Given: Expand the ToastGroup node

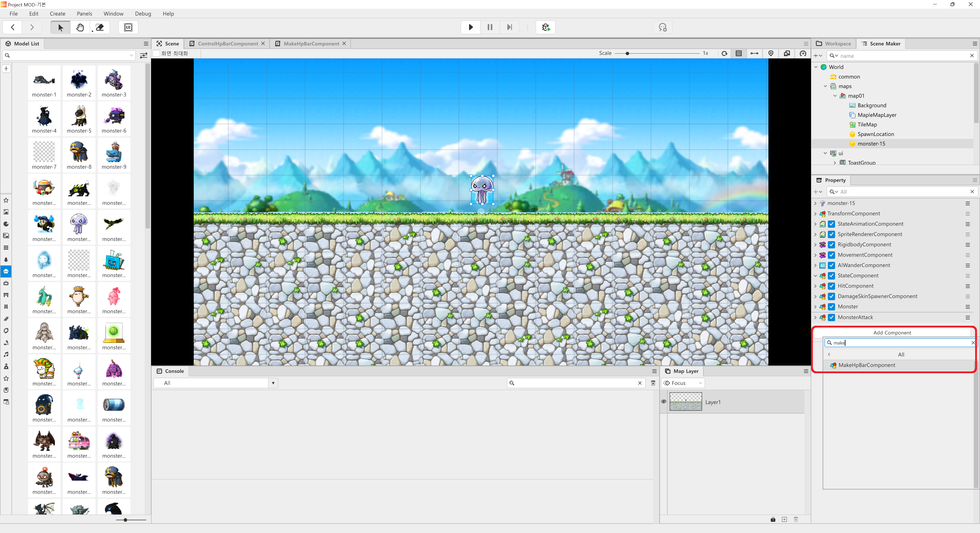Looking at the screenshot, I should [x=835, y=163].
